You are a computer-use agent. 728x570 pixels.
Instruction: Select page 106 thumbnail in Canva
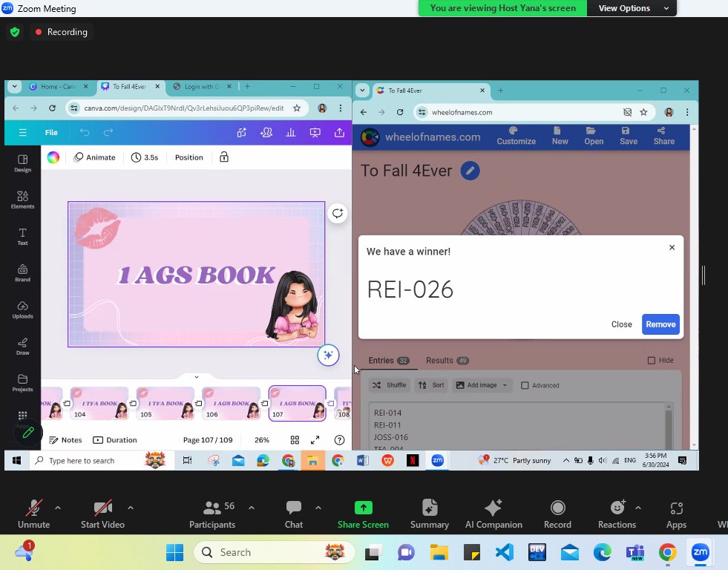tap(232, 403)
